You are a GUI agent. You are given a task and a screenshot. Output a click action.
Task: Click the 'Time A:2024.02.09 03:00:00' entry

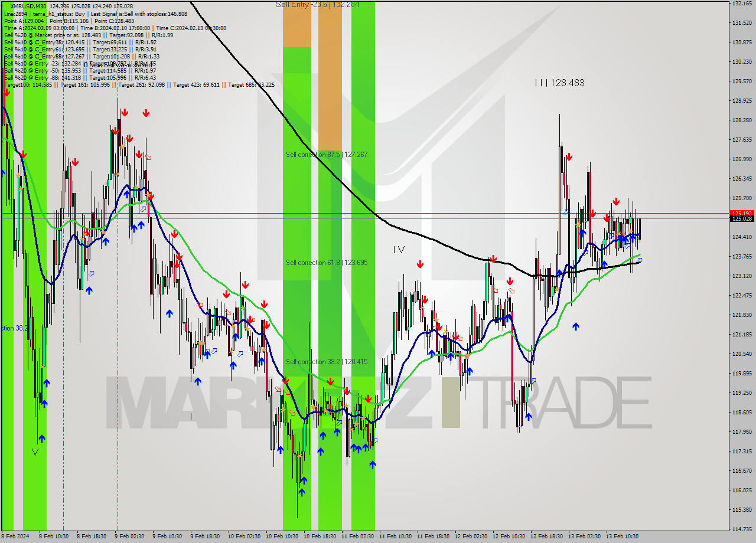point(39,28)
